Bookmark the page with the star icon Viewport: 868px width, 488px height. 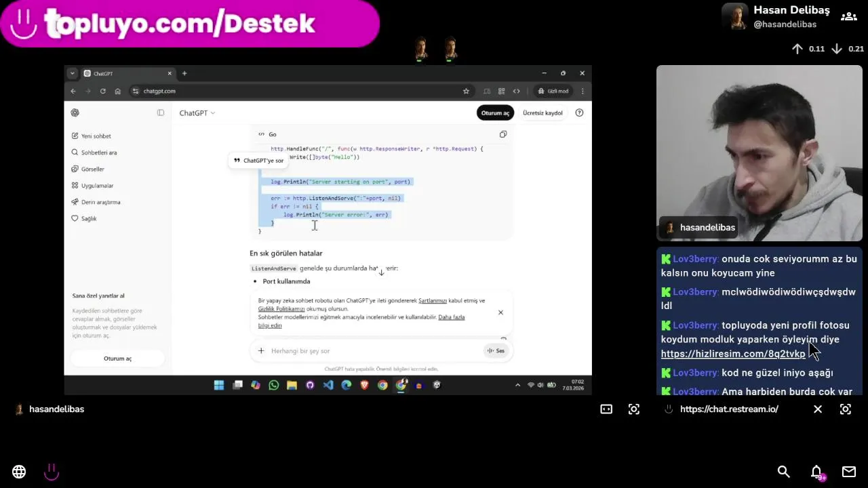coord(466,91)
